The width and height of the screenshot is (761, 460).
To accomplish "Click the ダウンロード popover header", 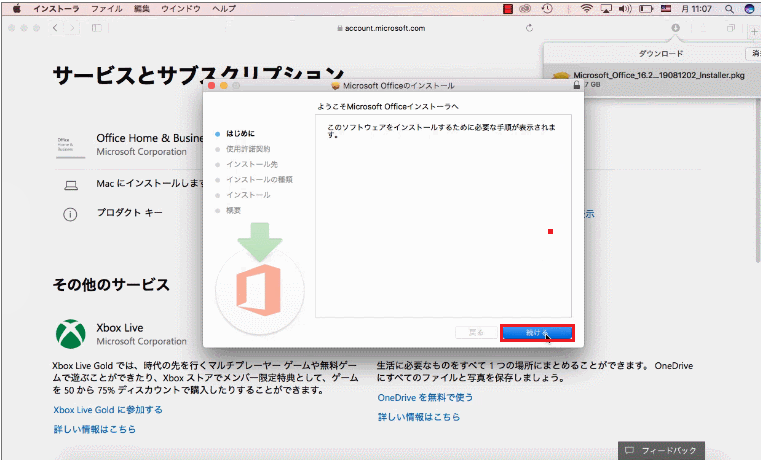I will pyautogui.click(x=661, y=53).
